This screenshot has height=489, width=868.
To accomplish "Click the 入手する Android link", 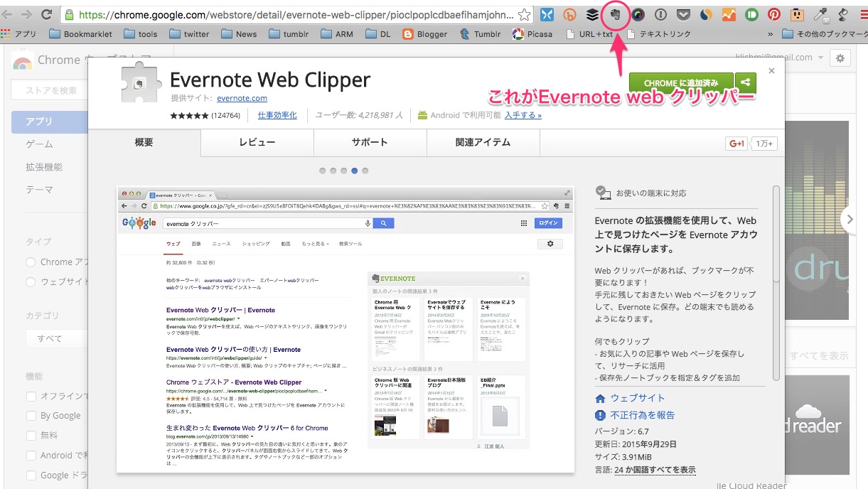I will 523,115.
